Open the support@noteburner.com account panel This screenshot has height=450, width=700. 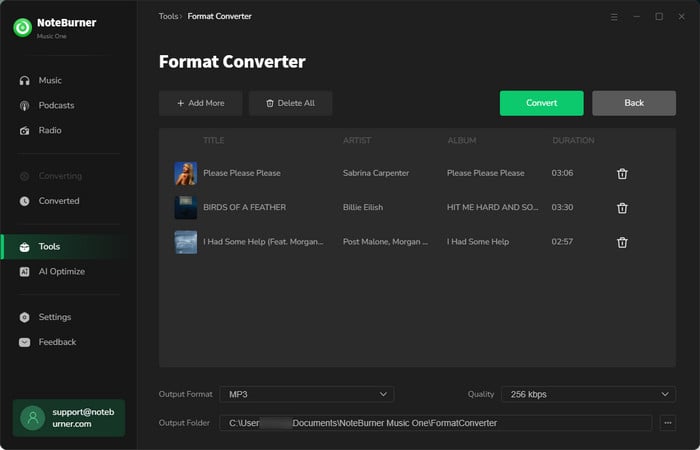pos(69,418)
